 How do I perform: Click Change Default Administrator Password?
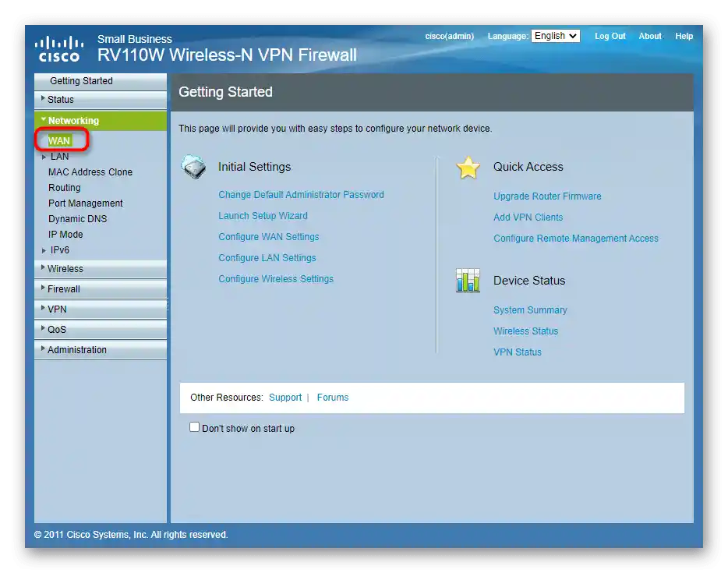point(302,195)
